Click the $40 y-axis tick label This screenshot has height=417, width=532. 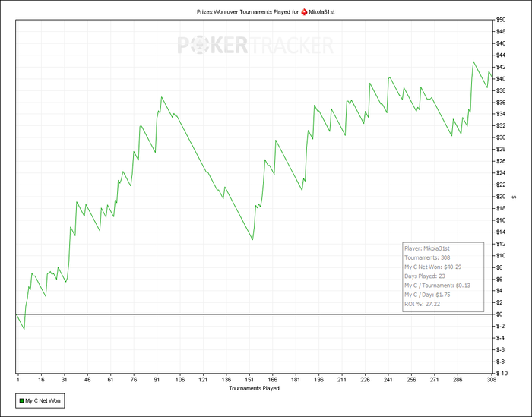pyautogui.click(x=501, y=79)
